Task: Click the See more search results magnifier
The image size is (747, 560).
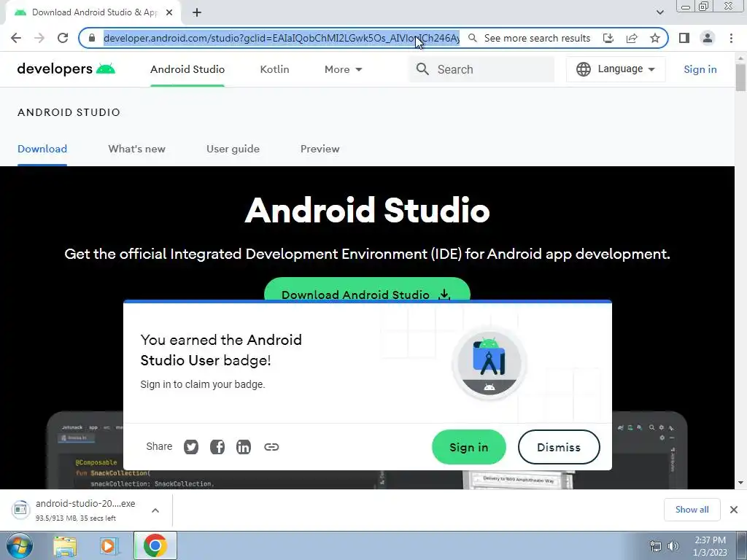Action: pos(472,38)
